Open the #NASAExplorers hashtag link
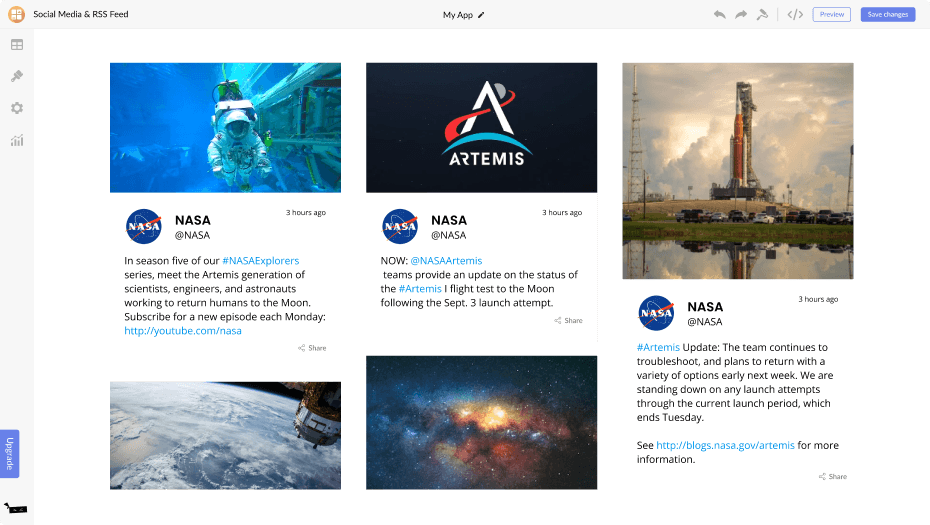Viewport: 930px width, 525px height. [x=260, y=260]
